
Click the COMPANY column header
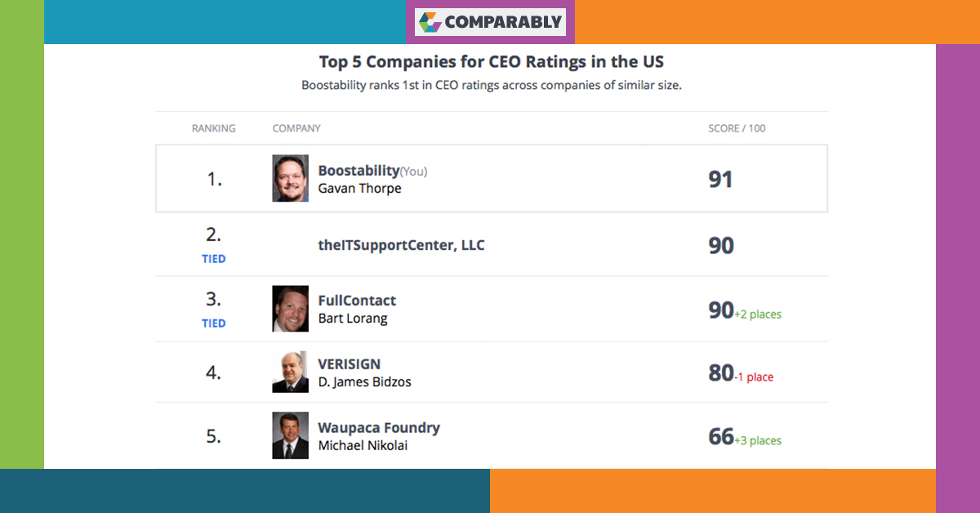pos(296,128)
